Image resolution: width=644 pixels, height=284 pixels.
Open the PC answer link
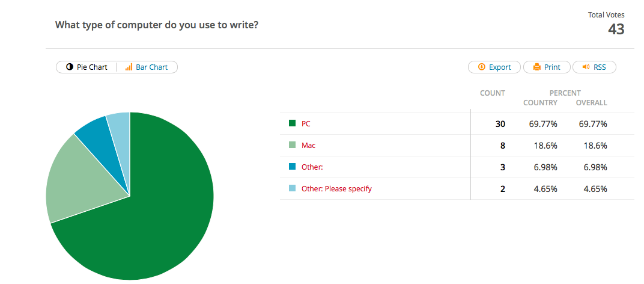pos(306,124)
